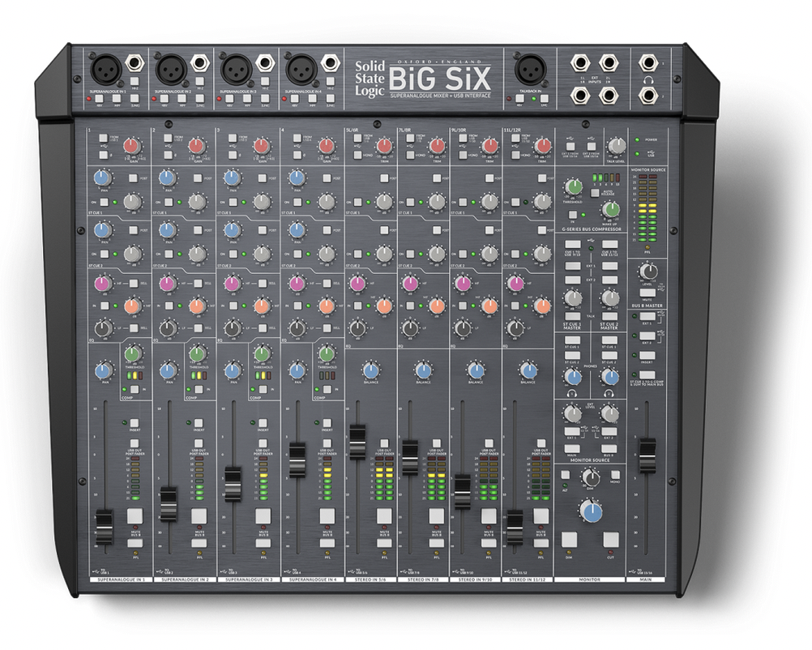
Task: Click the orange MF EQ knob on channel 4
Action: (327, 306)
